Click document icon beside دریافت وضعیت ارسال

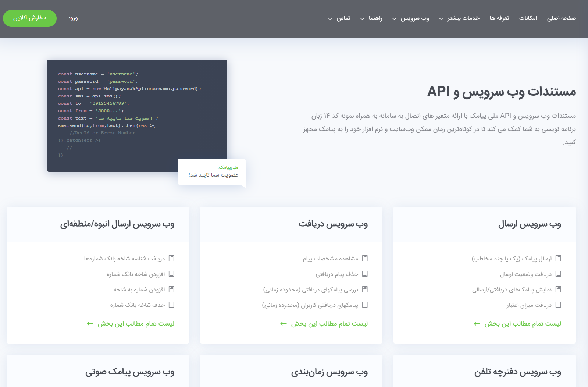pos(558,274)
